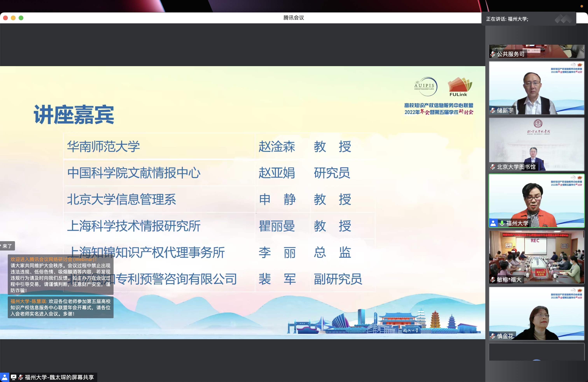
Task: Click the 欢迎进入腾讯会议网络研讨会 notice
Action: click(x=60, y=274)
